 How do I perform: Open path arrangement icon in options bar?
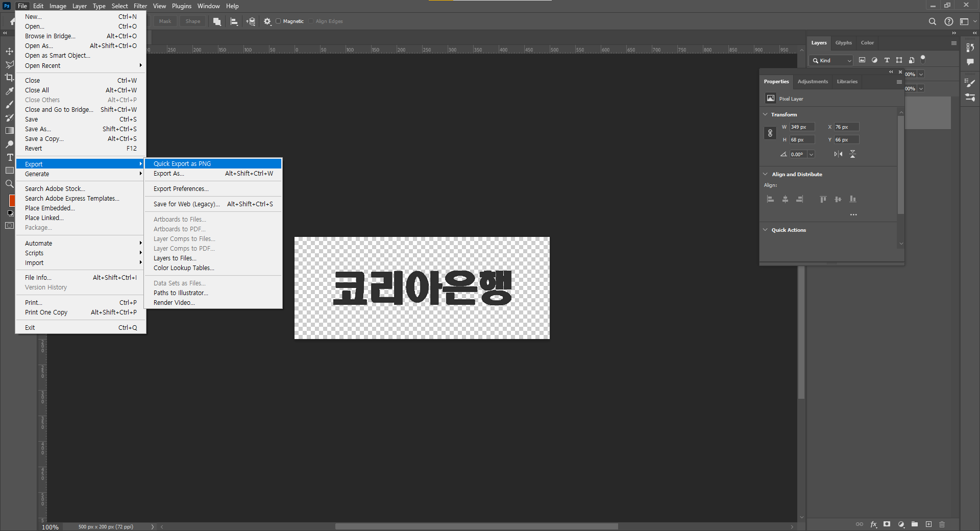coord(251,21)
